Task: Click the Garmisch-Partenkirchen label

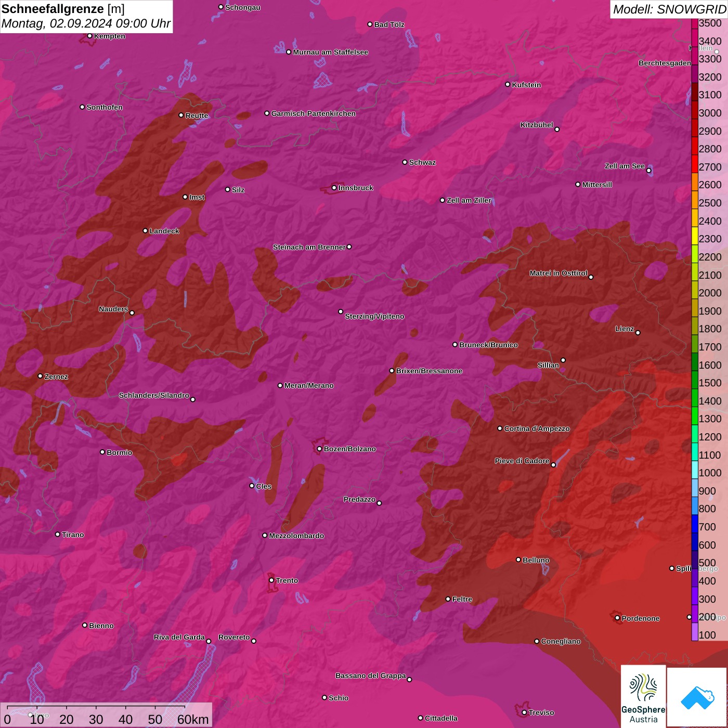Action: [314, 113]
